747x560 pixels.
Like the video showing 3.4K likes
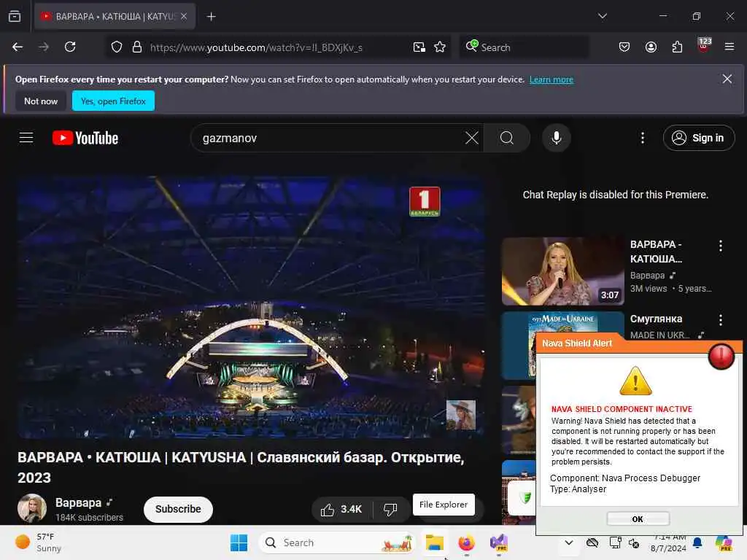[x=342, y=510]
